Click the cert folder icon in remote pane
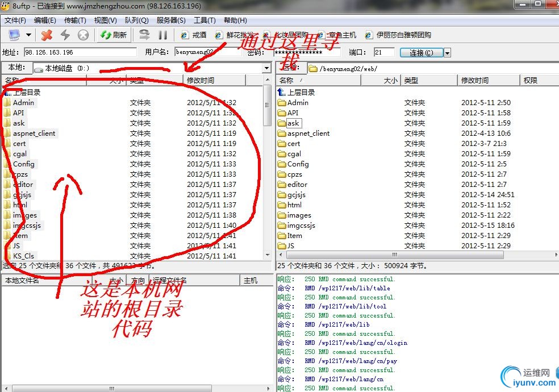The height and width of the screenshot is (392, 559). 282,144
